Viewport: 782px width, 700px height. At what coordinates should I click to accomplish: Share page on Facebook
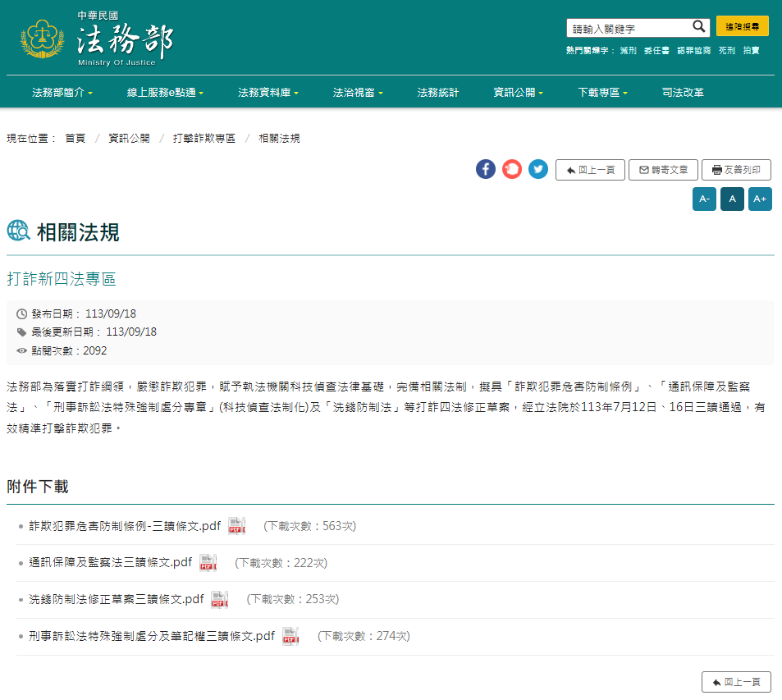[x=486, y=170]
